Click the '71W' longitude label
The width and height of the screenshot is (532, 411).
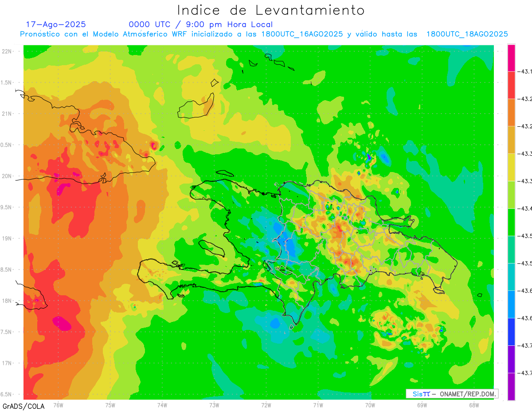318,405
